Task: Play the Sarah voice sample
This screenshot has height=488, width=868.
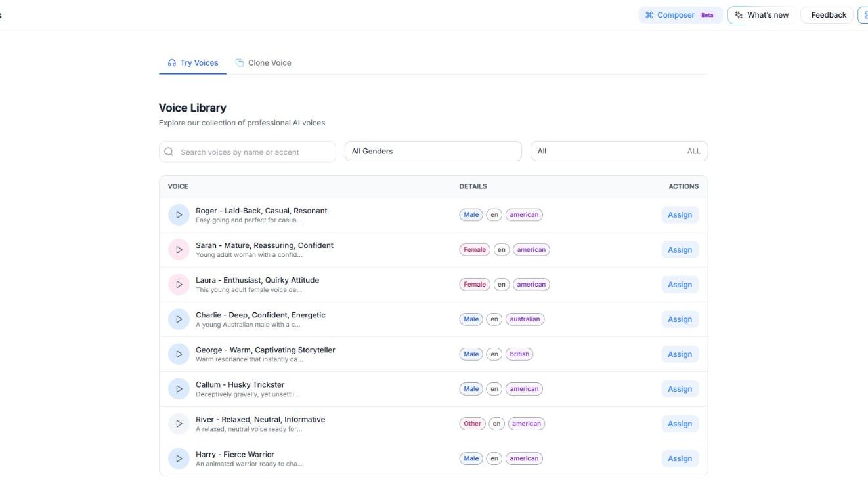Action: click(179, 250)
